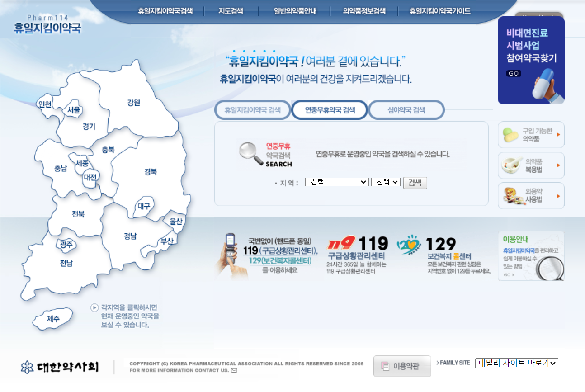
Task: Open 지도검색 from the top menu
Action: 231,11
